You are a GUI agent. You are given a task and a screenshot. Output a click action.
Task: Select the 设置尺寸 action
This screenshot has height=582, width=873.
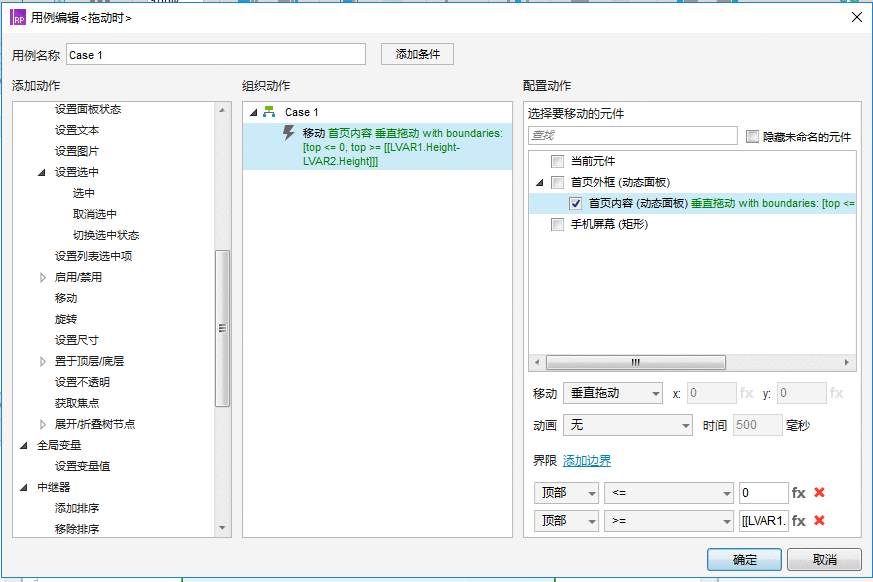(x=77, y=340)
